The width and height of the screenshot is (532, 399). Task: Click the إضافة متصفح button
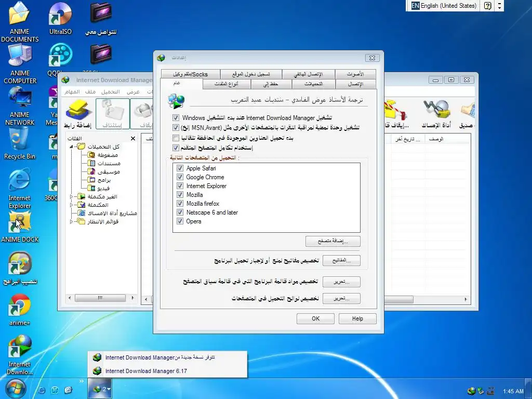click(333, 241)
